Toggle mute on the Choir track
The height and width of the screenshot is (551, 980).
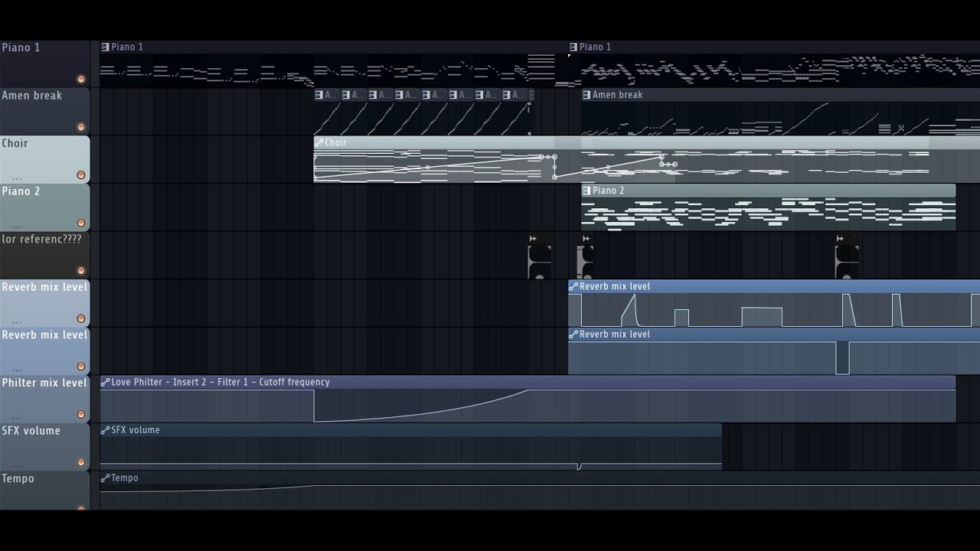(x=80, y=175)
